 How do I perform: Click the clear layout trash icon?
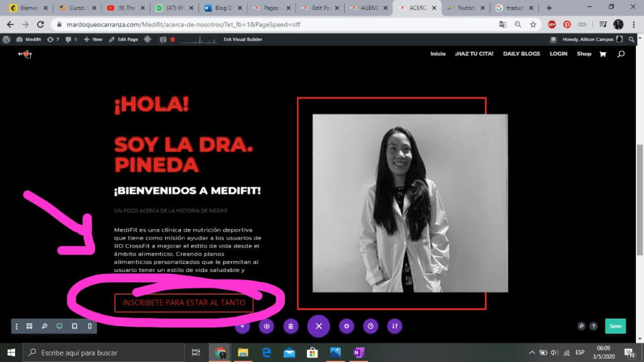coord(290,326)
